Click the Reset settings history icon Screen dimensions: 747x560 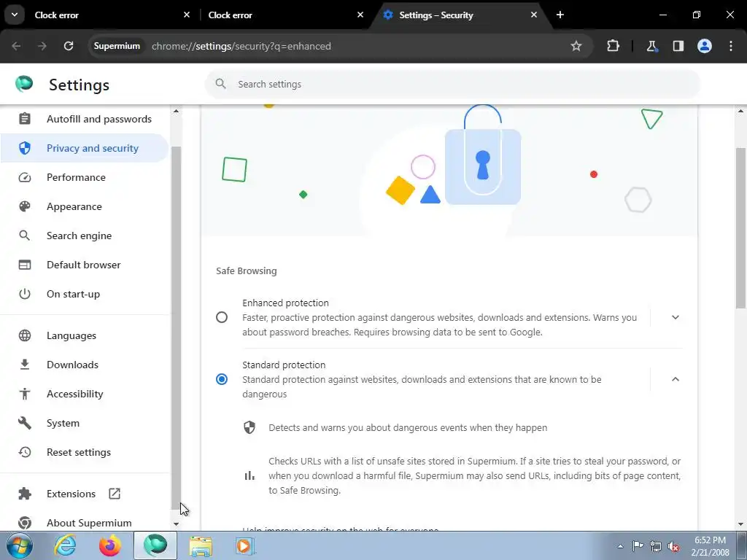point(25,452)
